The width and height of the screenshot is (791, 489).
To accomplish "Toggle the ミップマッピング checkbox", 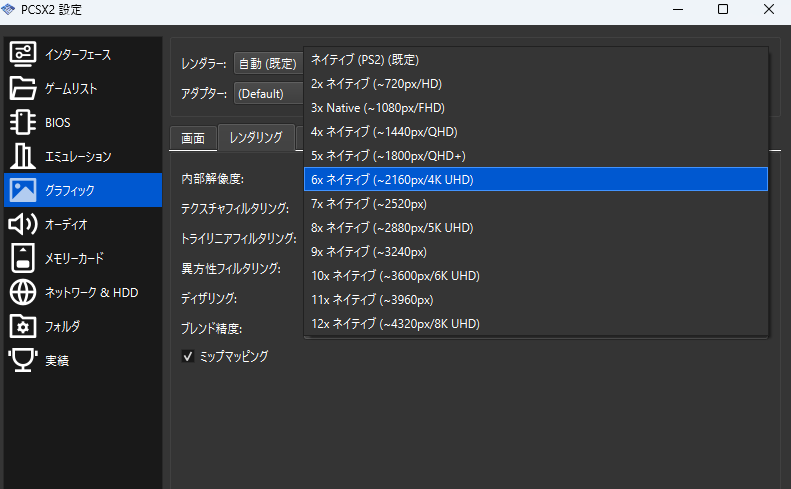I will click(x=188, y=356).
